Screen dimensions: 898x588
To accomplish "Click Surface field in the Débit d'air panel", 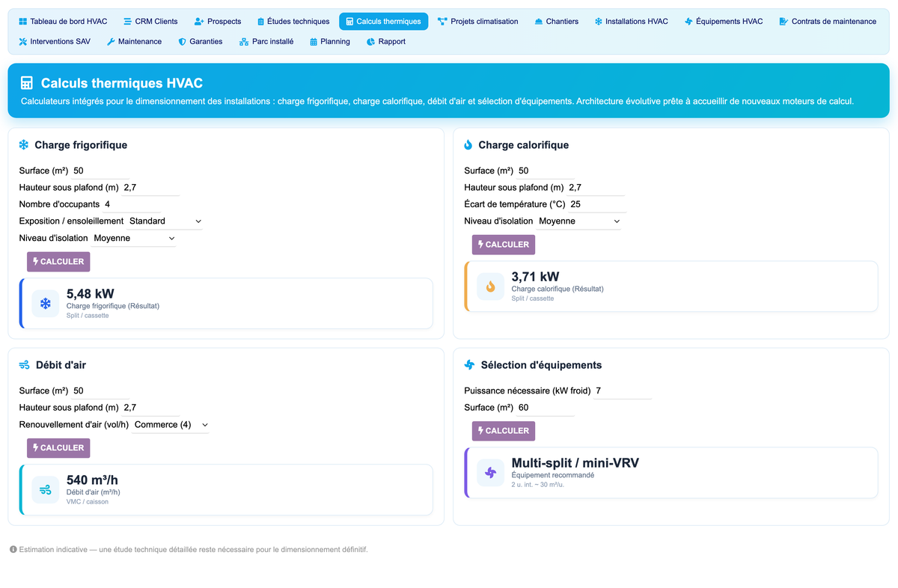I will (100, 391).
